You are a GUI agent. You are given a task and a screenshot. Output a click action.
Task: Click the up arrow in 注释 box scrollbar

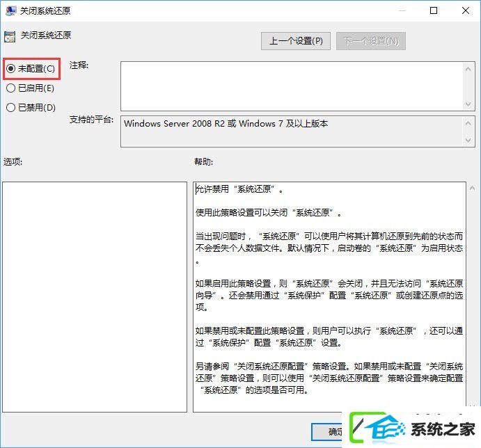point(468,69)
